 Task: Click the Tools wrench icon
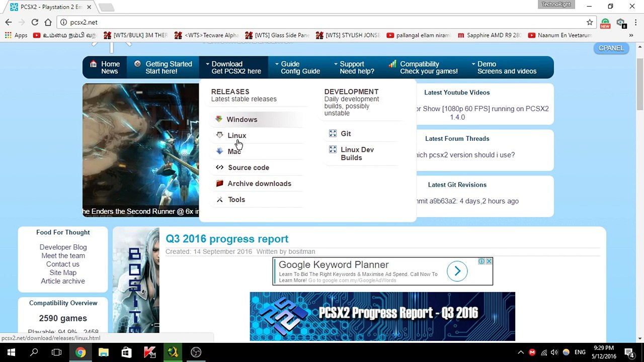pyautogui.click(x=219, y=200)
